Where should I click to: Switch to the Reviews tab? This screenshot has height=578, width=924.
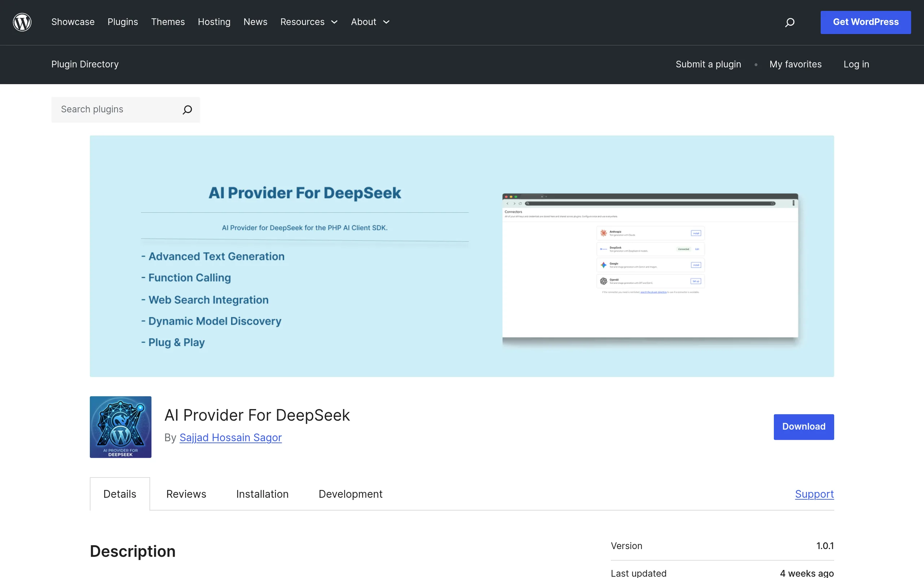pos(186,494)
